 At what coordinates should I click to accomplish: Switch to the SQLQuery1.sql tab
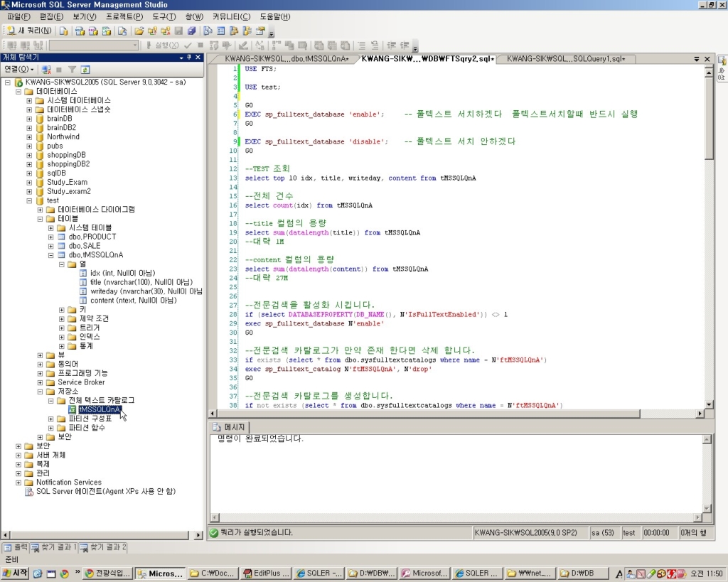point(565,59)
